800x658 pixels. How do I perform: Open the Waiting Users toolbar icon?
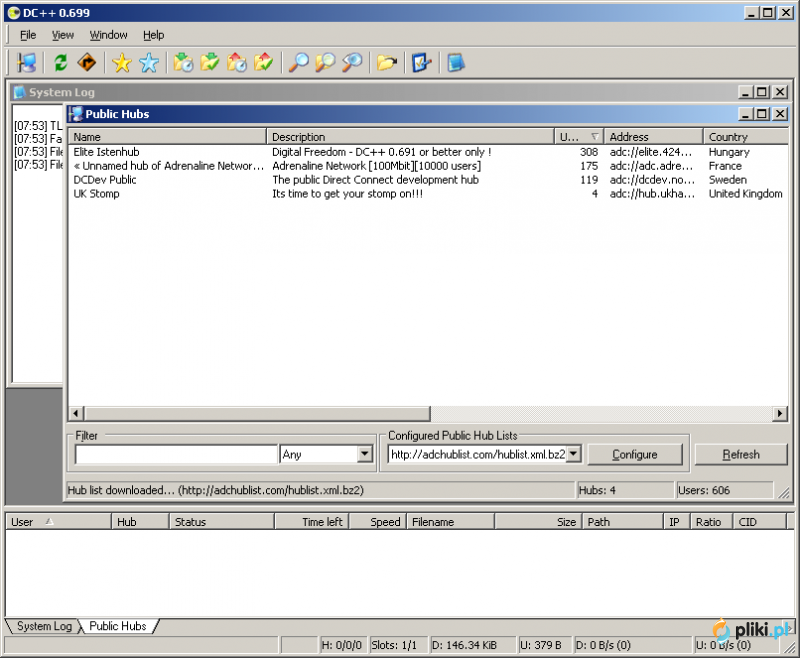tap(237, 63)
